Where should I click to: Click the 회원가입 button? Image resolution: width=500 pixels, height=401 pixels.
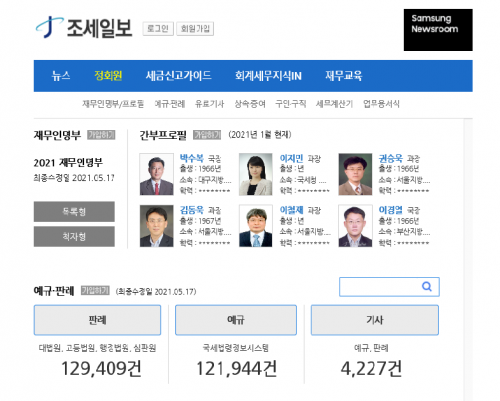[195, 29]
